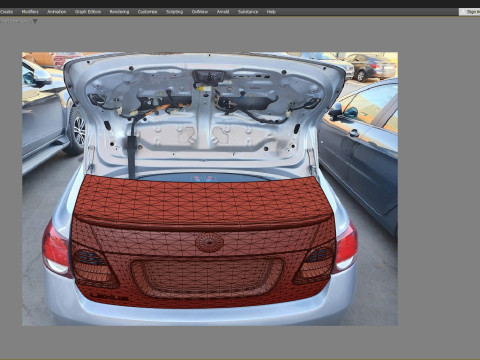The image size is (480, 360).
Task: Open the Create menu
Action: click(x=6, y=12)
